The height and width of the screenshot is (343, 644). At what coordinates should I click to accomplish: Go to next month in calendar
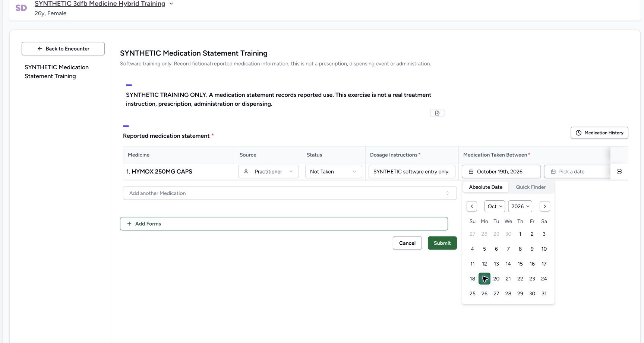545,206
